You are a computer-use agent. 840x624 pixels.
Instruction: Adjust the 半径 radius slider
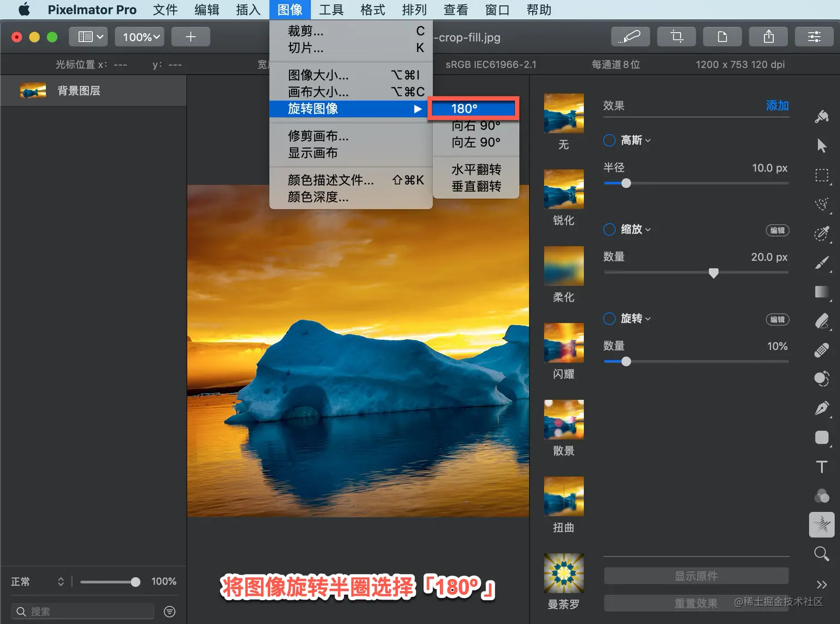pyautogui.click(x=696, y=183)
